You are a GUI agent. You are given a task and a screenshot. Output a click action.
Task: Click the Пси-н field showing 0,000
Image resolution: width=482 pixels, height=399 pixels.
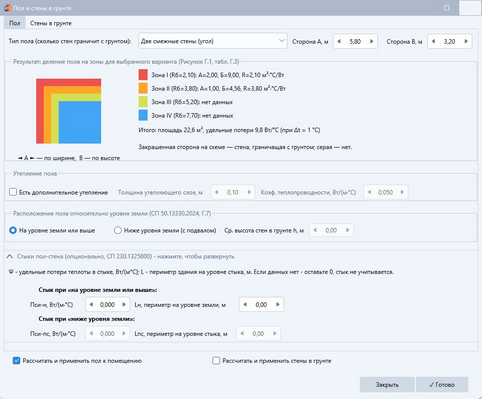(x=107, y=304)
